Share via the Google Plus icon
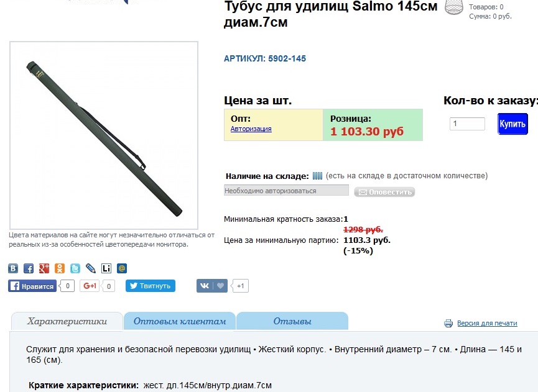 pyautogui.click(x=44, y=268)
